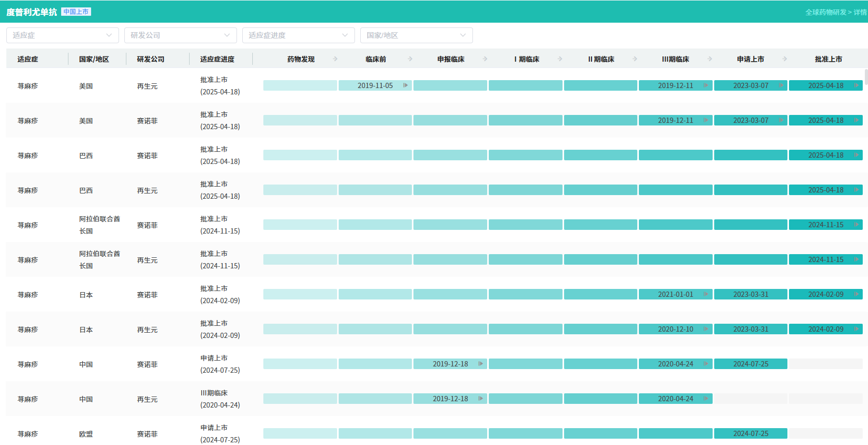Click the 2020-04-24 bar in China 再生元 row

click(x=675, y=399)
